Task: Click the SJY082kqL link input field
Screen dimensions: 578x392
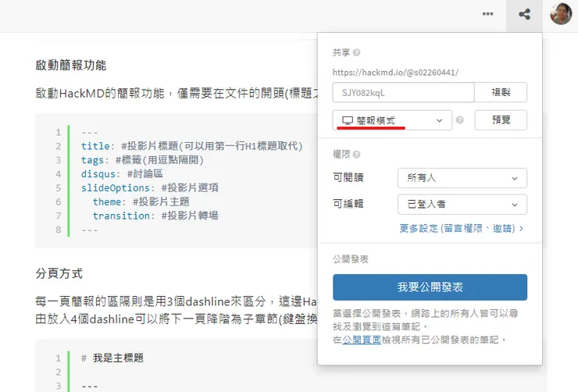Action: [403, 92]
